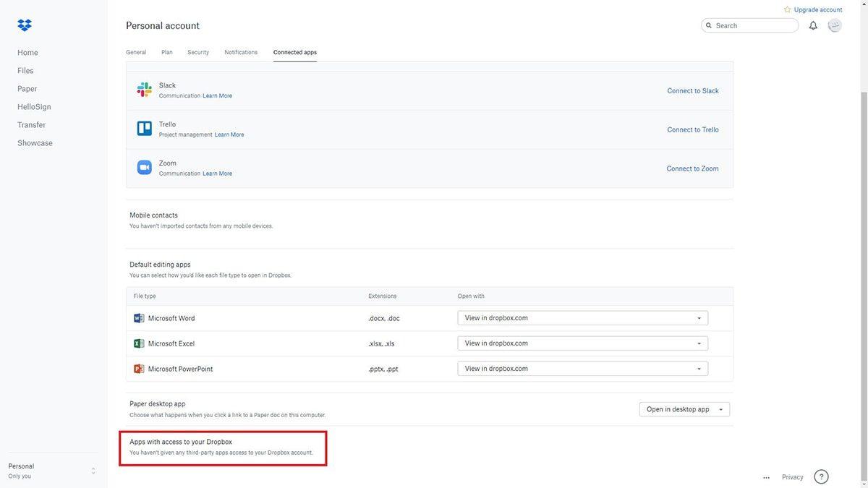Click the Slack app icon
Viewport: 868px width, 488px height.
click(x=145, y=90)
